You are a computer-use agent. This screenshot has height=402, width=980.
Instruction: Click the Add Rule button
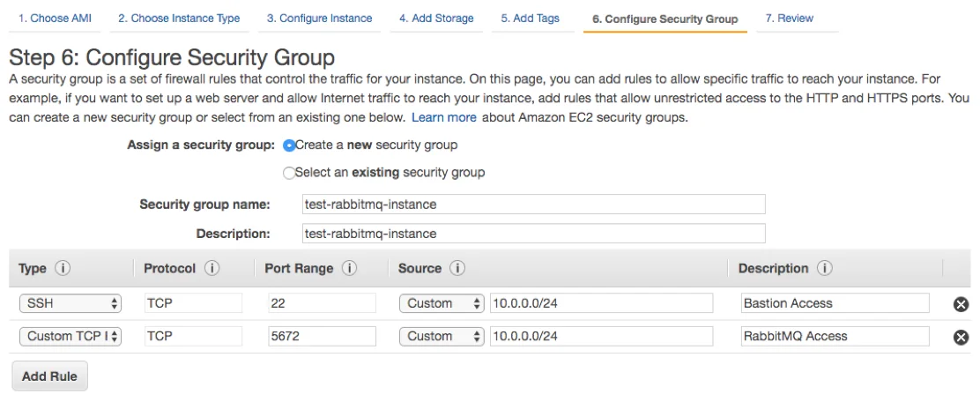[50, 376]
